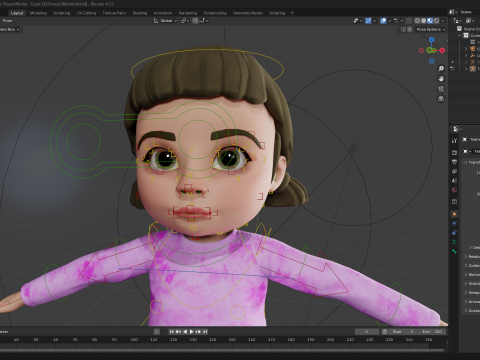Toggle viewport overlays display
Screen dimensions: 480x360
[383, 21]
